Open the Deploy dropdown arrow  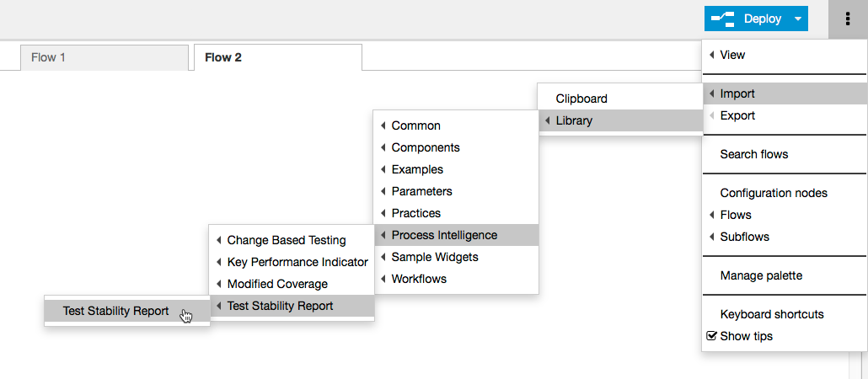click(x=798, y=19)
